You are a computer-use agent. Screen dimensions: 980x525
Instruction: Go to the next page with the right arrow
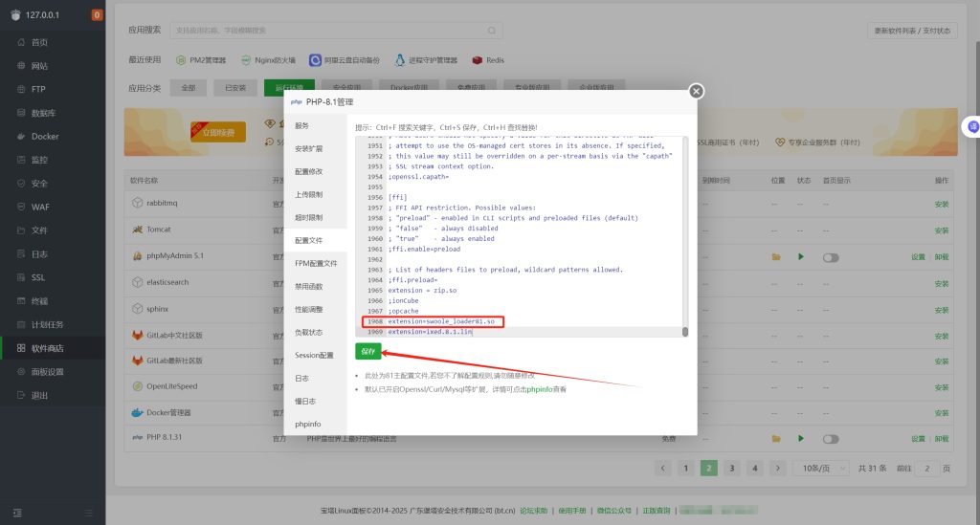tap(777, 468)
